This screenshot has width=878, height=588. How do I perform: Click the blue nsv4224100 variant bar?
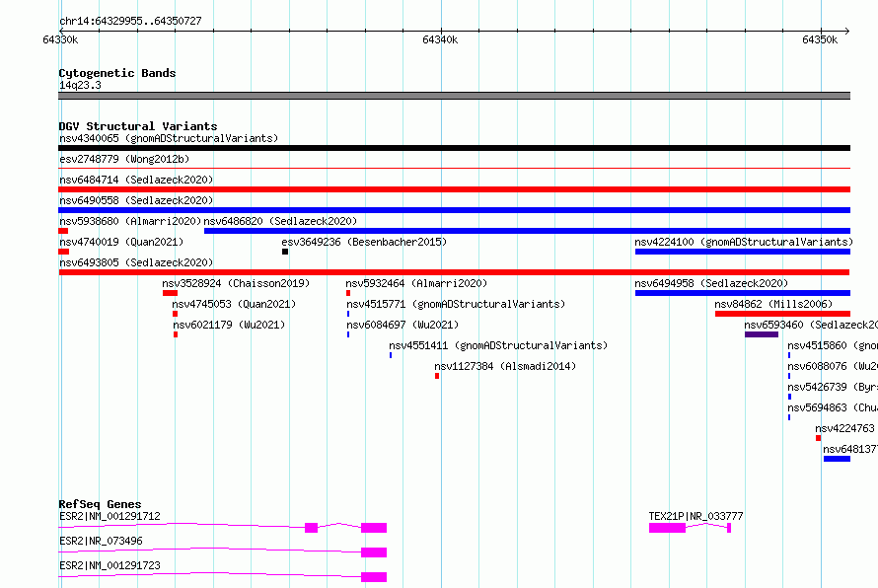coord(743,252)
